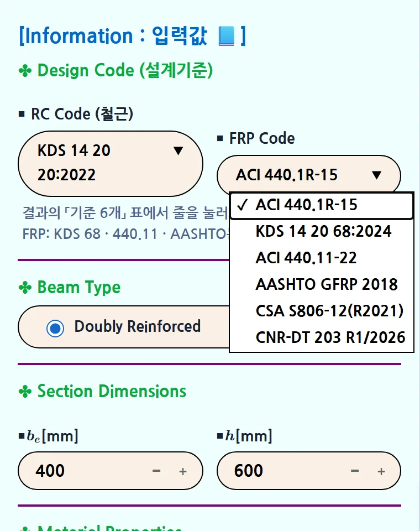The width and height of the screenshot is (420, 531).
Task: Increase be[mm] value with plus button
Action: [183, 471]
